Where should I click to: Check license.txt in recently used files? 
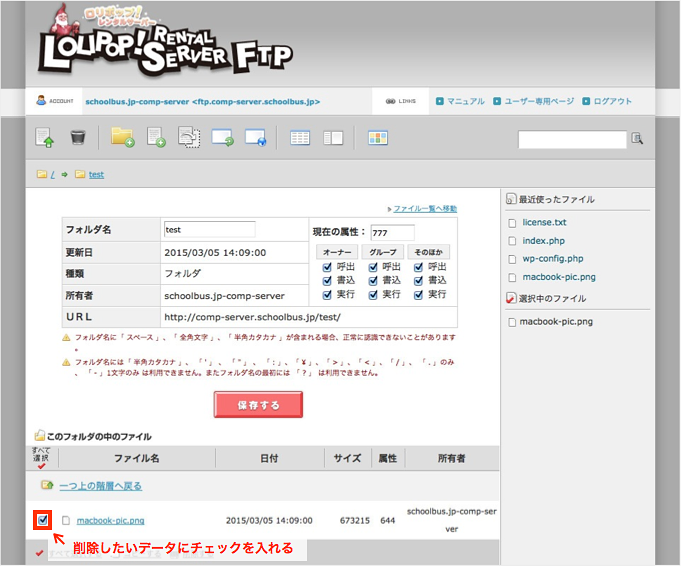point(512,223)
